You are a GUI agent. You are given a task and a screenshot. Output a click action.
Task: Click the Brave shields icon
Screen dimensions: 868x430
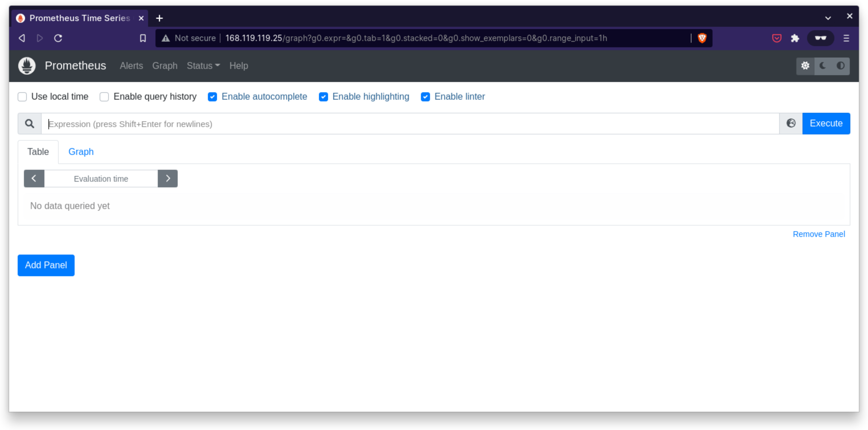(x=702, y=38)
